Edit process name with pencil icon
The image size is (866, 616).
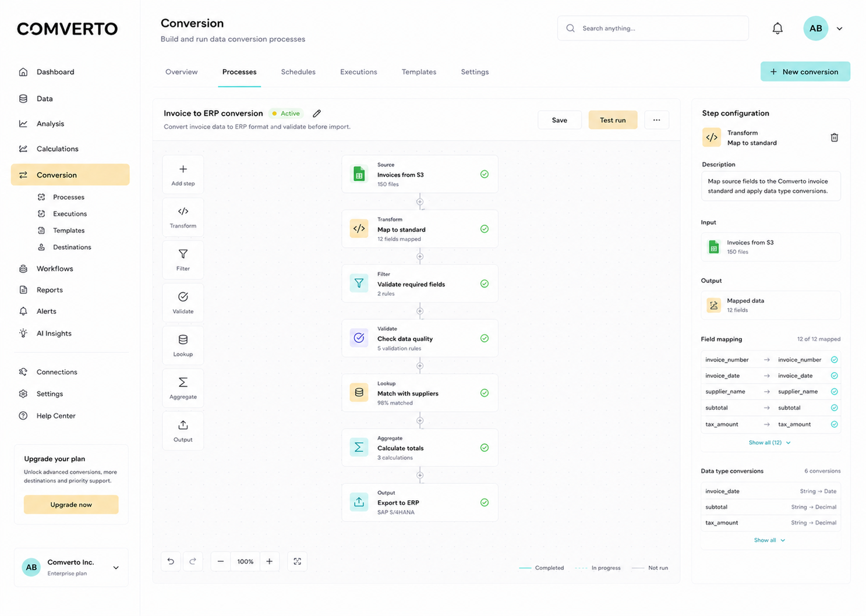(x=317, y=114)
